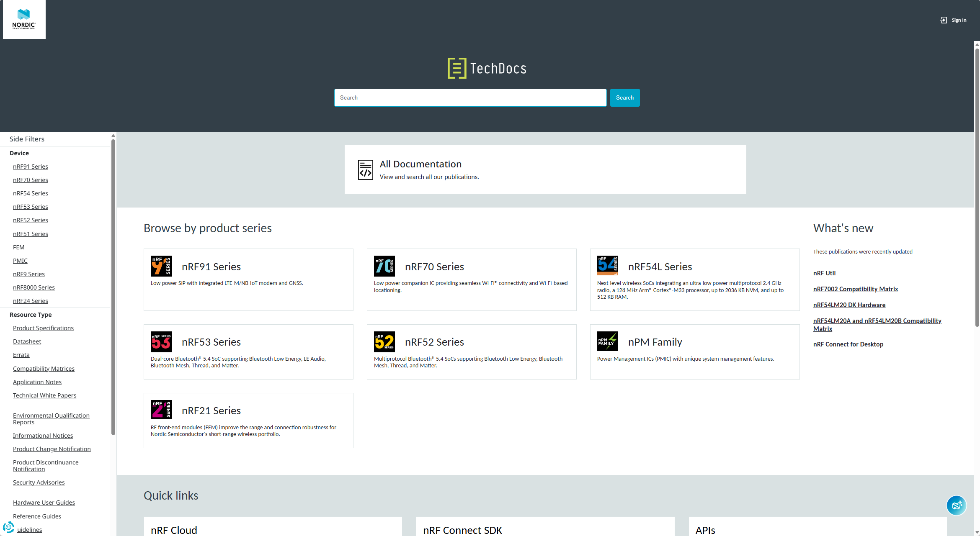Click the Sign In link
980x536 pixels.
959,20
